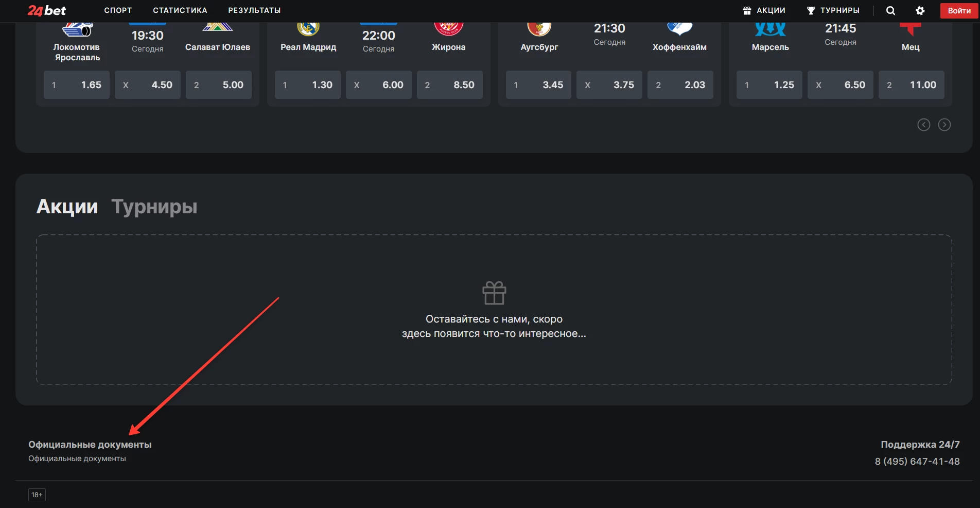Select Metz win odds 11.00
Image resolution: width=980 pixels, height=508 pixels.
(x=911, y=84)
